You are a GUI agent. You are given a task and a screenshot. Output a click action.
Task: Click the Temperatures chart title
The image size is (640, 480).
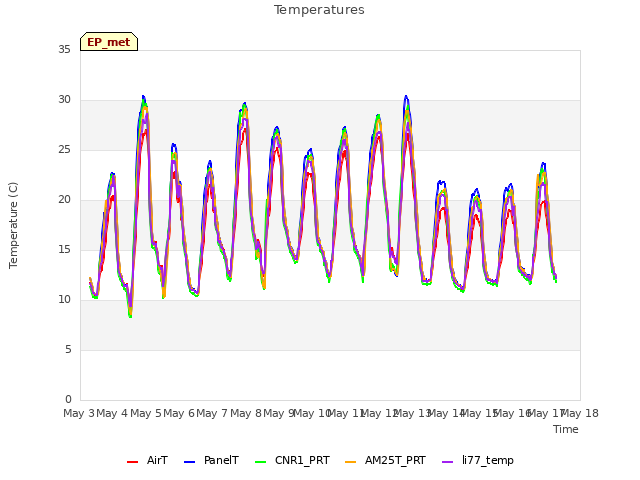[x=319, y=10]
